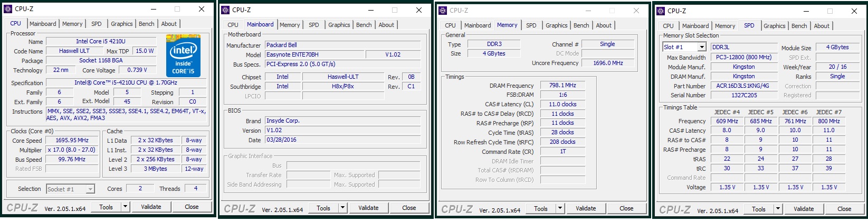Open Bench tab in the CPU window
The width and height of the screenshot is (868, 221).
147,24
